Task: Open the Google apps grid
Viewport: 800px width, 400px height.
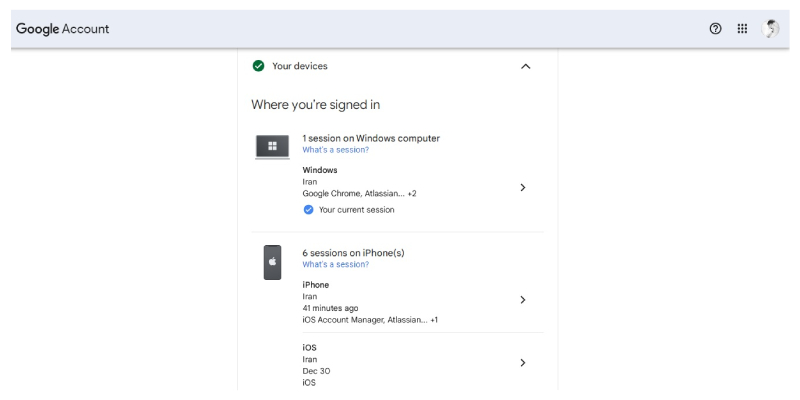Action: (x=742, y=29)
